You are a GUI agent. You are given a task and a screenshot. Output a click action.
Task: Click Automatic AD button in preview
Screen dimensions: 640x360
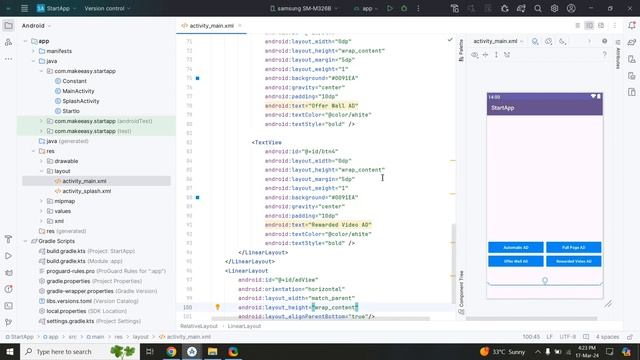516,247
